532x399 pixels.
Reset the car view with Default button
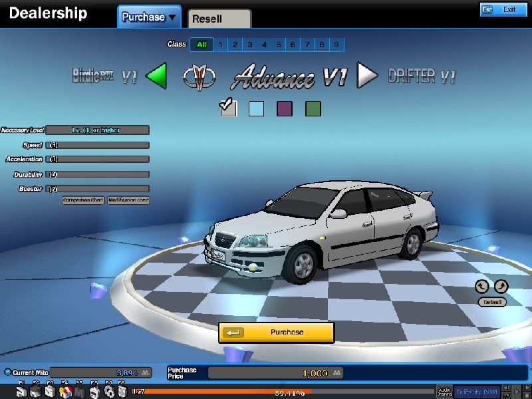pos(492,302)
